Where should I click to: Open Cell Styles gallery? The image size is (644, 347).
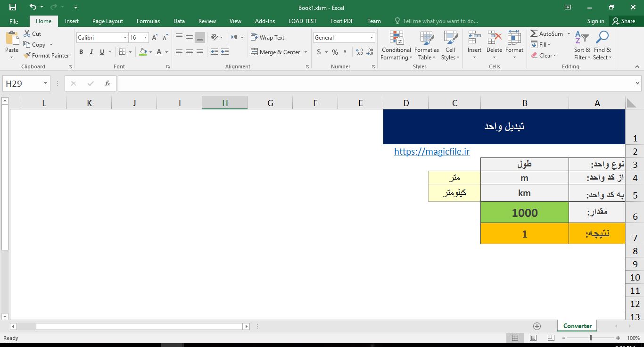[x=450, y=45]
